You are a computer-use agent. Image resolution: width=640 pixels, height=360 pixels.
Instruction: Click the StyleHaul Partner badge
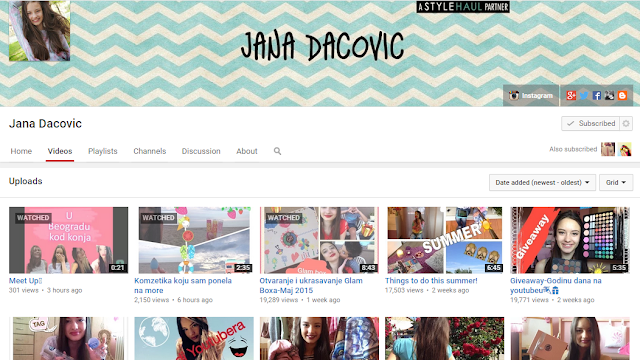[x=463, y=7]
